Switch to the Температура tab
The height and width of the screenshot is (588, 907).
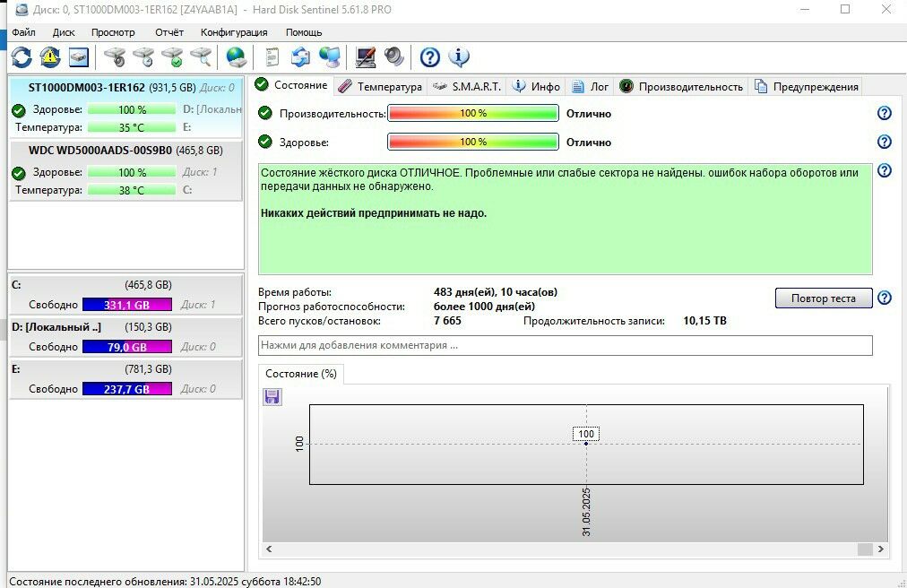pyautogui.click(x=380, y=87)
